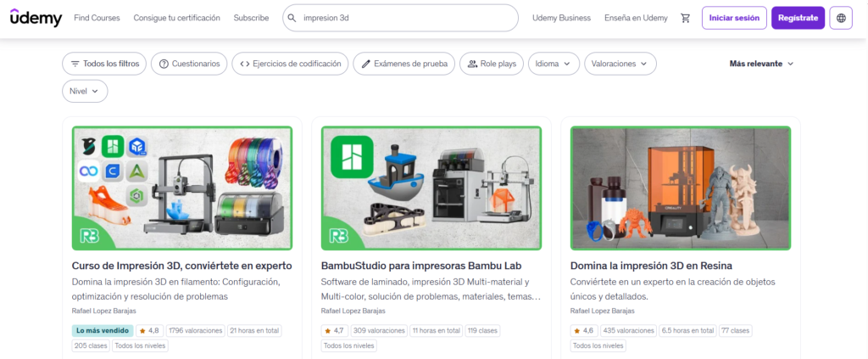Filter by Exámenes de prueba
The height and width of the screenshot is (359, 868).
[x=404, y=64]
